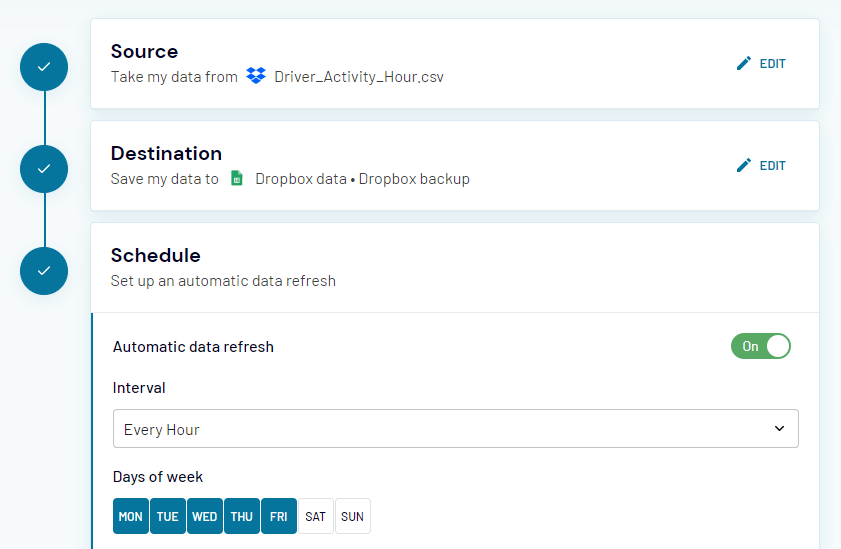Screen dimensions: 841x549
Task: Deselect FRI in days of week
Action: tap(279, 516)
